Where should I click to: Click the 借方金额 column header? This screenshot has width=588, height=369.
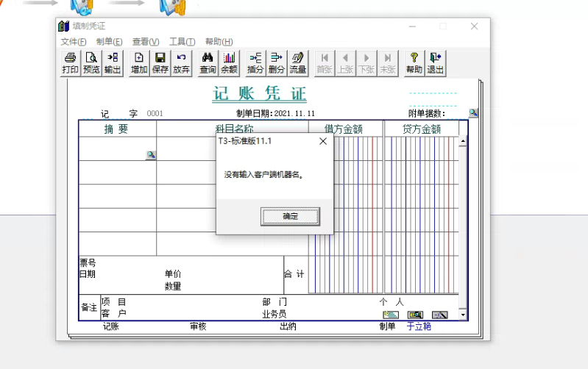click(x=345, y=129)
